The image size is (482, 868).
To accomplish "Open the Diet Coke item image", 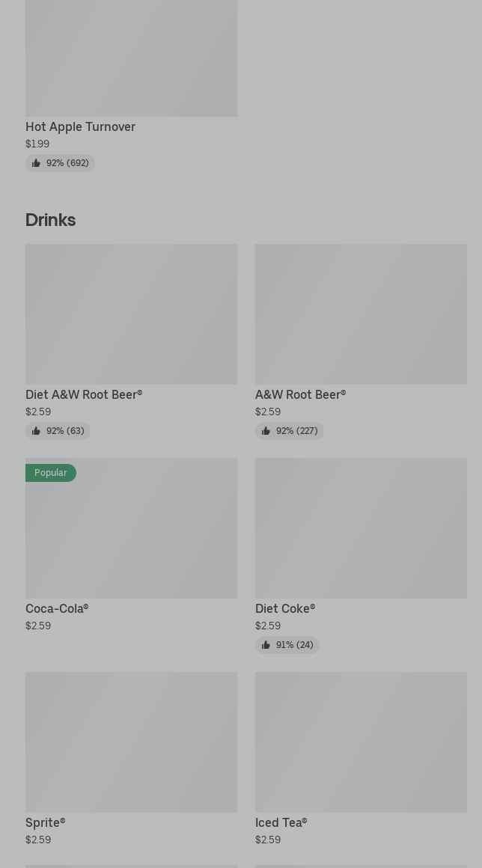I will 361,528.
